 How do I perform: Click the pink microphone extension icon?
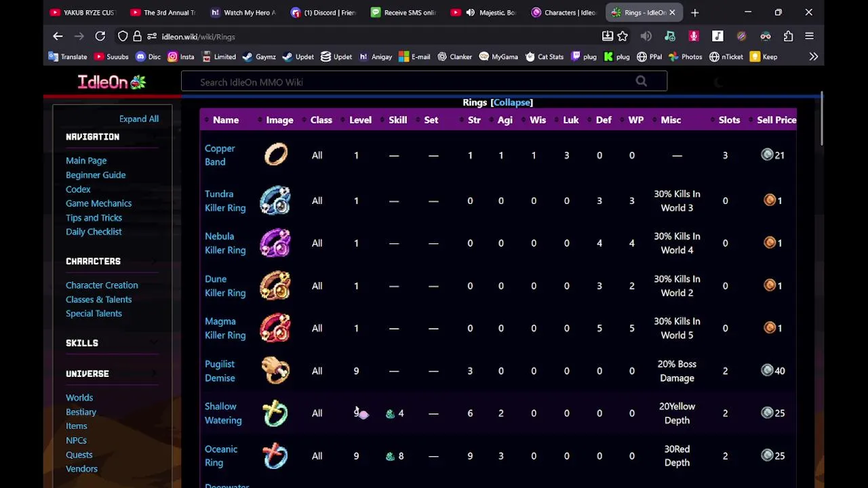tap(694, 37)
